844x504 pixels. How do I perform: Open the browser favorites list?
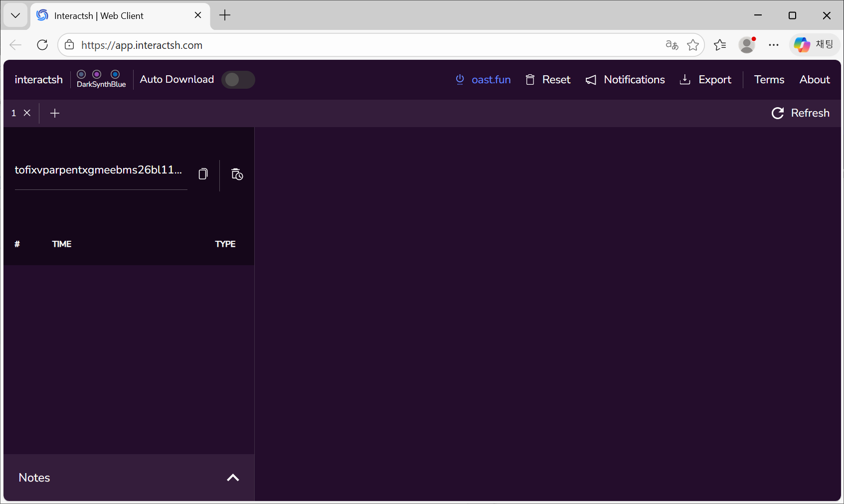(720, 45)
